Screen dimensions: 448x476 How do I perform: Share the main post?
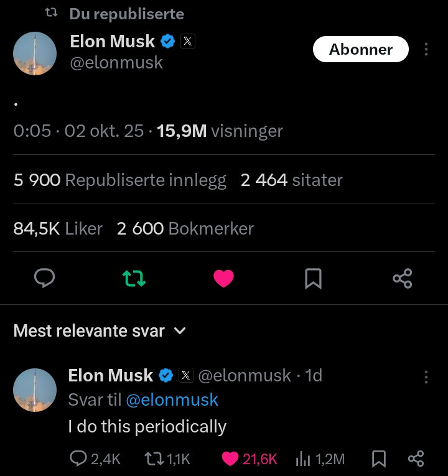[403, 278]
